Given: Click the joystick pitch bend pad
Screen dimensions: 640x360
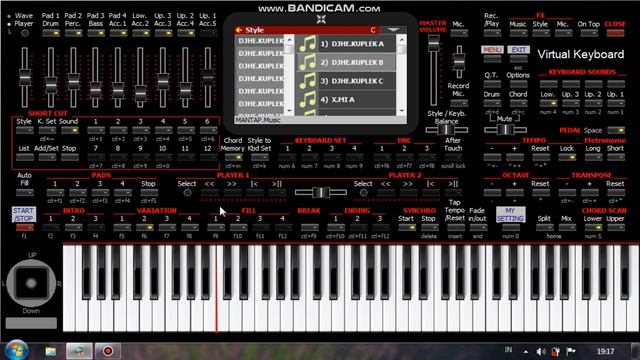Looking at the screenshot, I should click(x=31, y=283).
